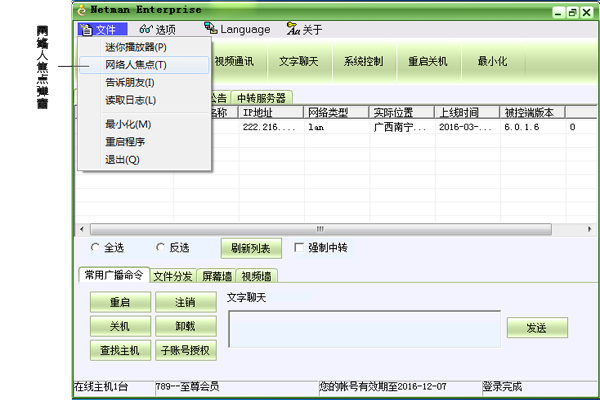Image resolution: width=600 pixels, height=400 pixels.
Task: Click 系统控制 in the toolbar
Action: coord(363,61)
